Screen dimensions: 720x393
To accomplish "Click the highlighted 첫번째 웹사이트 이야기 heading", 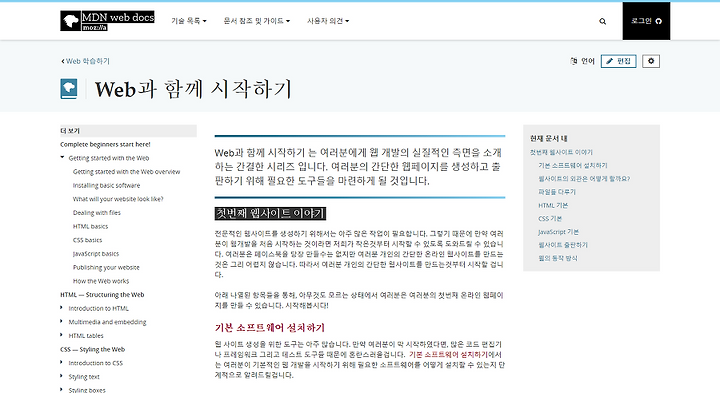I will (x=270, y=213).
